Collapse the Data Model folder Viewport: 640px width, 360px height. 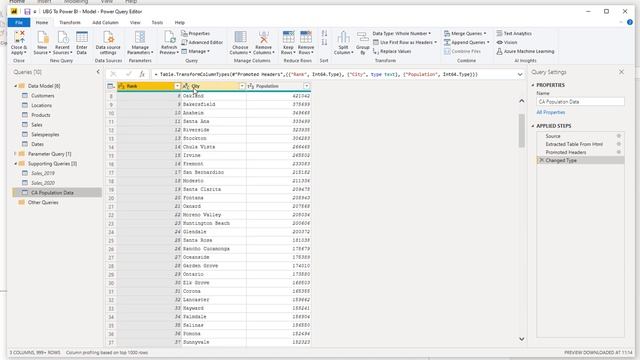16,86
